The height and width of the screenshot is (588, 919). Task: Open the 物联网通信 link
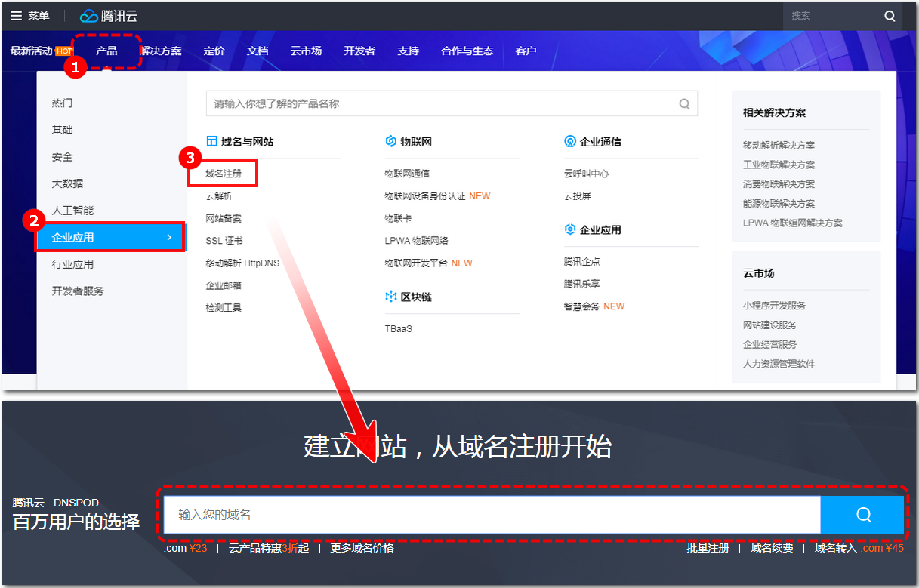[407, 174]
